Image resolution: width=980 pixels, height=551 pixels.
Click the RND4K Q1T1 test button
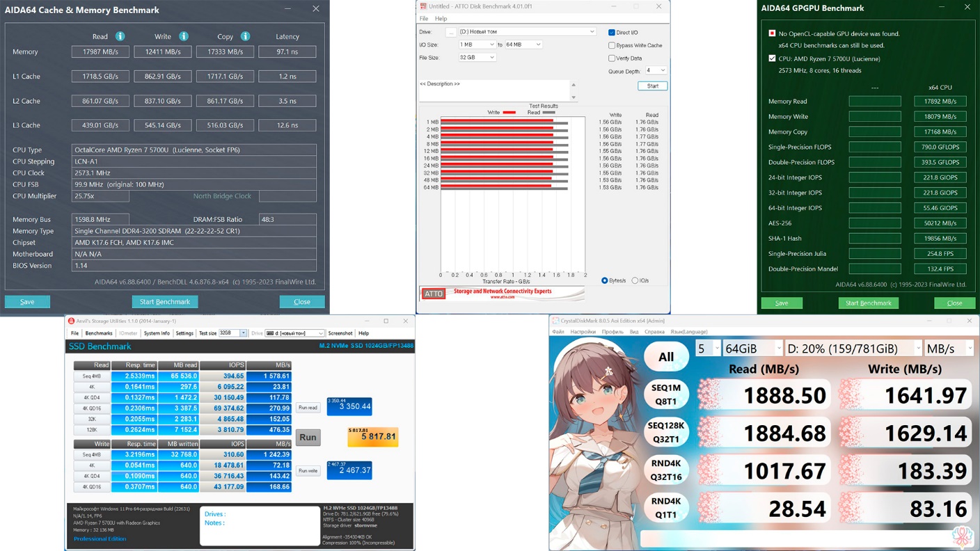pyautogui.click(x=666, y=508)
